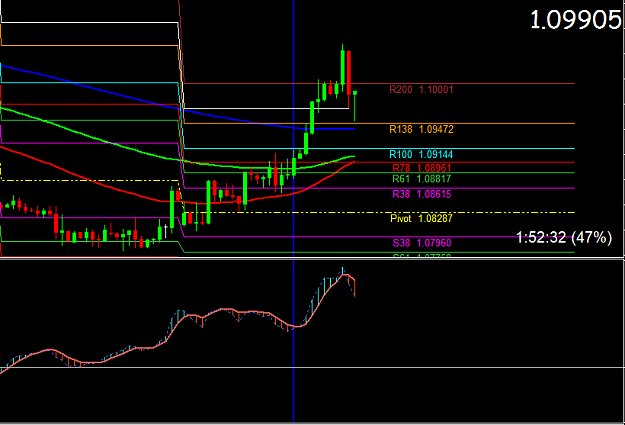Image resolution: width=625 pixels, height=425 pixels.
Task: Click the current price 1.09905 readout
Action: tap(576, 20)
